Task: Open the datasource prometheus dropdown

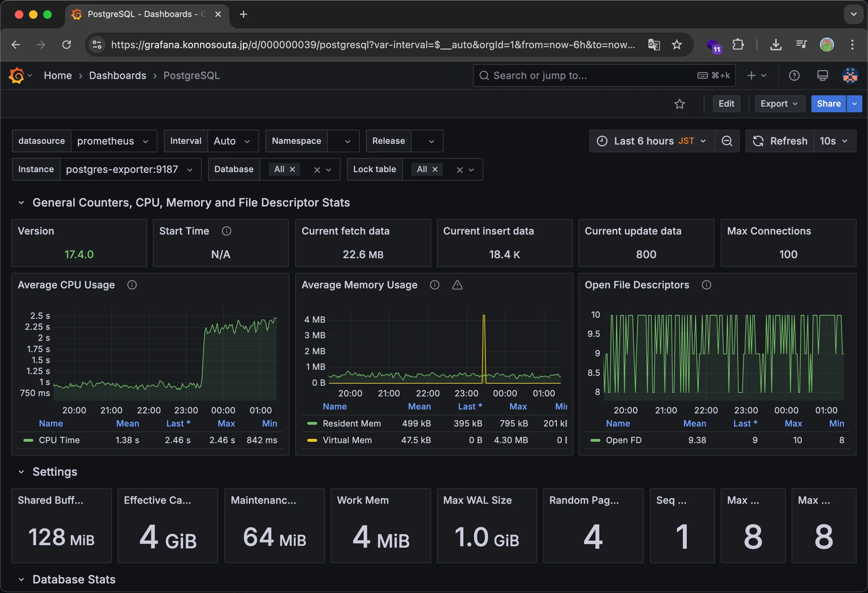Action: 113,141
